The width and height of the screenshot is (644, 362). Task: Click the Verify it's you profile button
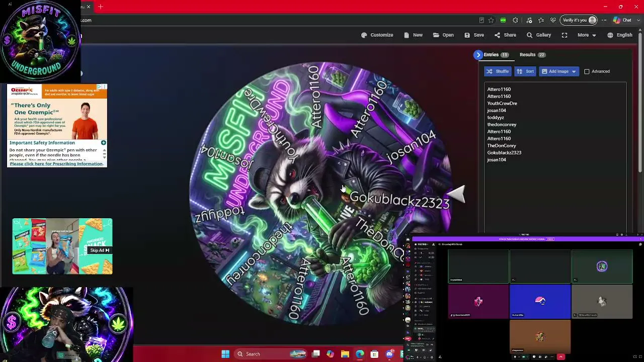click(579, 20)
